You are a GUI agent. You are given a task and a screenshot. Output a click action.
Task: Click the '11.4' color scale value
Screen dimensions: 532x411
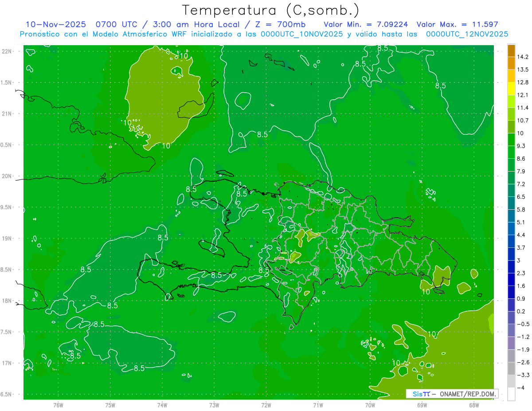coord(523,108)
